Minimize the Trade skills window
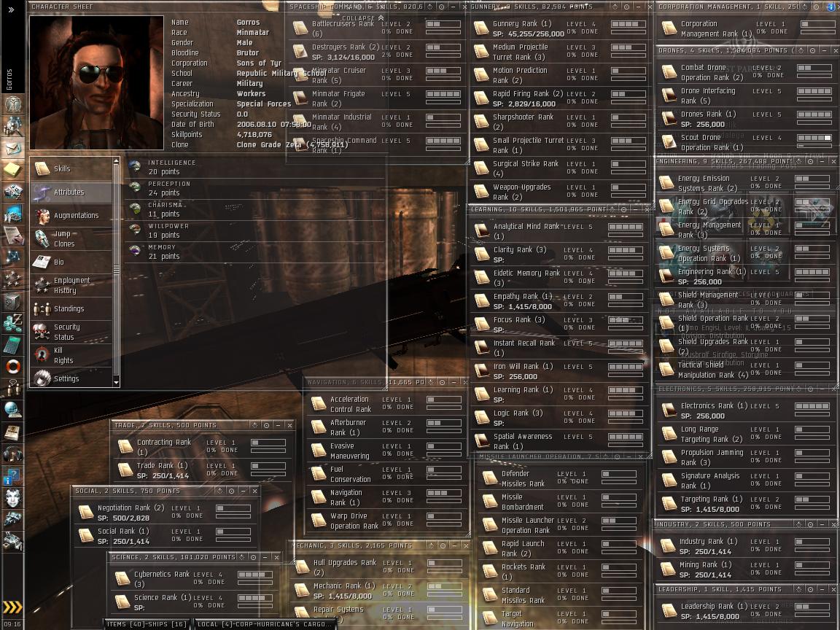Image resolution: width=840 pixels, height=630 pixels. point(278,425)
